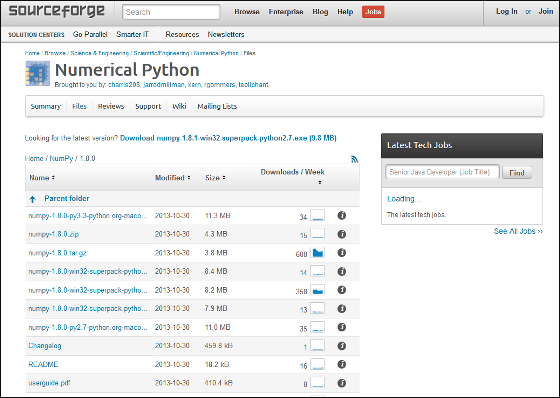Screen dimensions: 560x398
Task: Show info icon for README
Action: coord(342,364)
